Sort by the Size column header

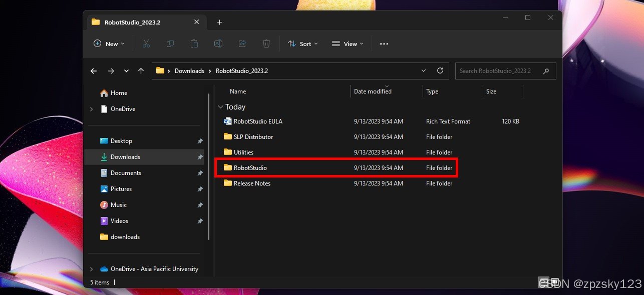[491, 91]
